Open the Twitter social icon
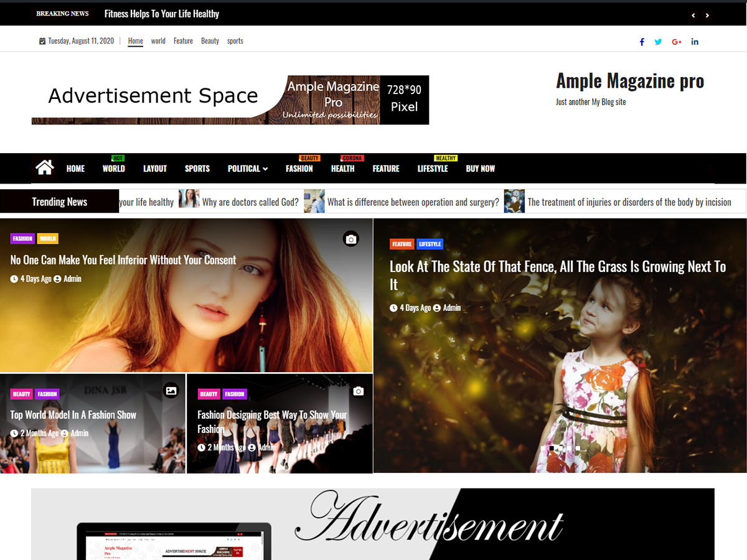The image size is (747, 560). 658,42
